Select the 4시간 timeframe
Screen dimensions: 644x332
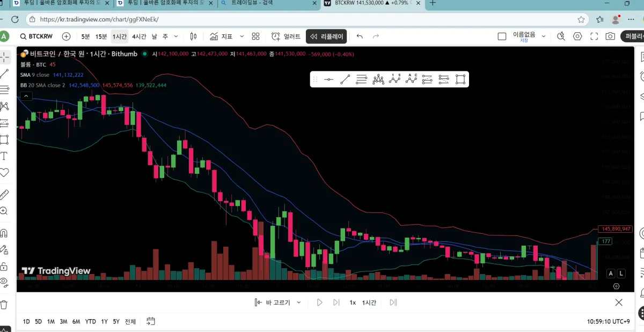pos(139,36)
